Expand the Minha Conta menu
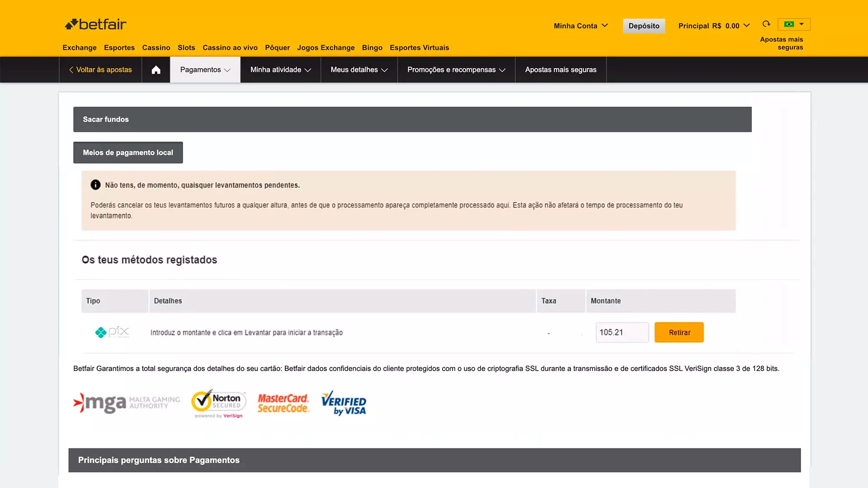The width and height of the screenshot is (868, 488). (581, 26)
